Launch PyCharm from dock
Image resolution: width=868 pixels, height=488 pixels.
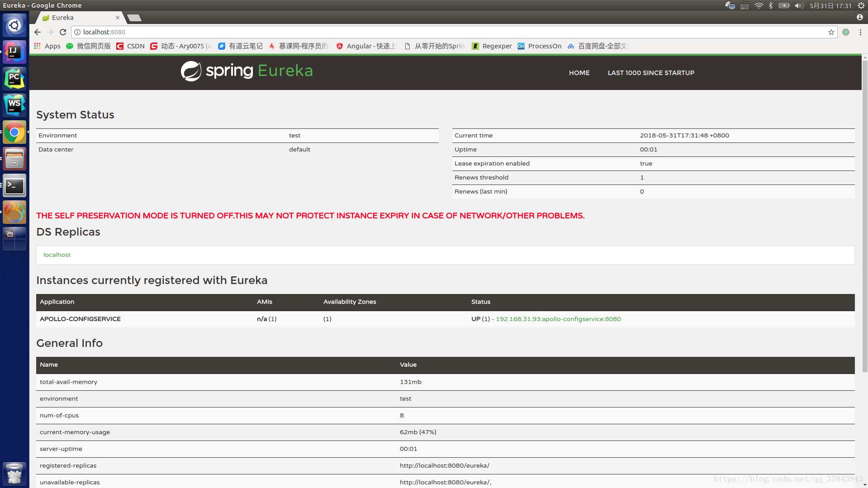point(14,79)
